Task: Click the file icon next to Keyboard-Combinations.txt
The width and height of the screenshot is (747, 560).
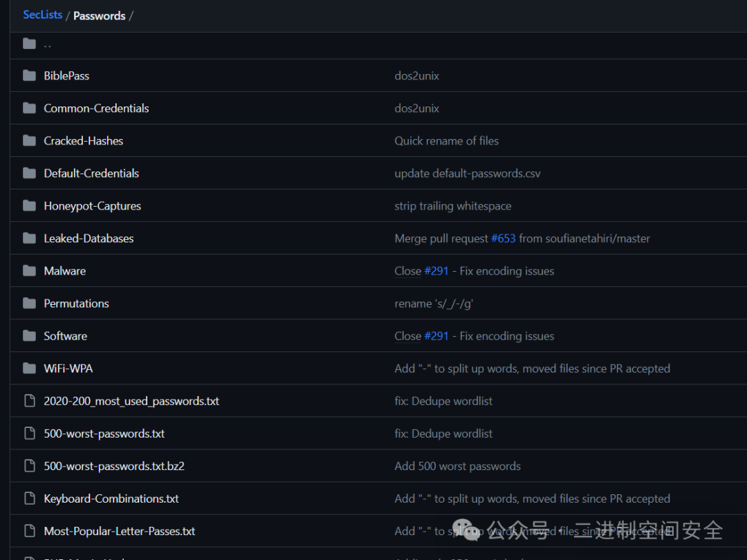Action: click(x=29, y=498)
